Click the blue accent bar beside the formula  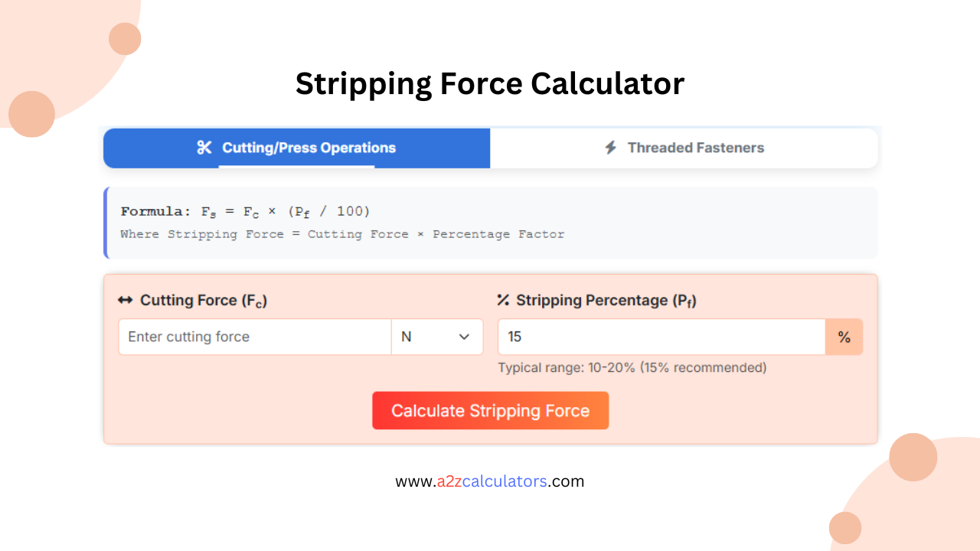[x=106, y=223]
